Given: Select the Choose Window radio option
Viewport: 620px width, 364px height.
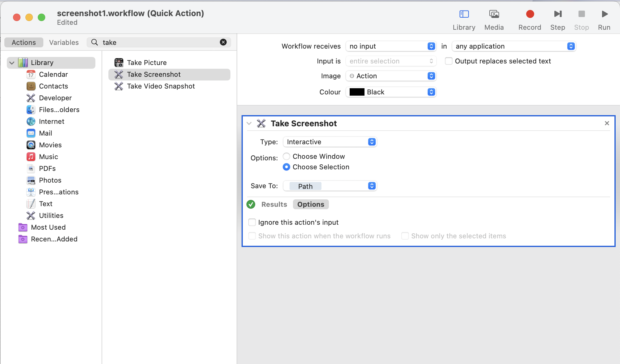Looking at the screenshot, I should pyautogui.click(x=286, y=157).
